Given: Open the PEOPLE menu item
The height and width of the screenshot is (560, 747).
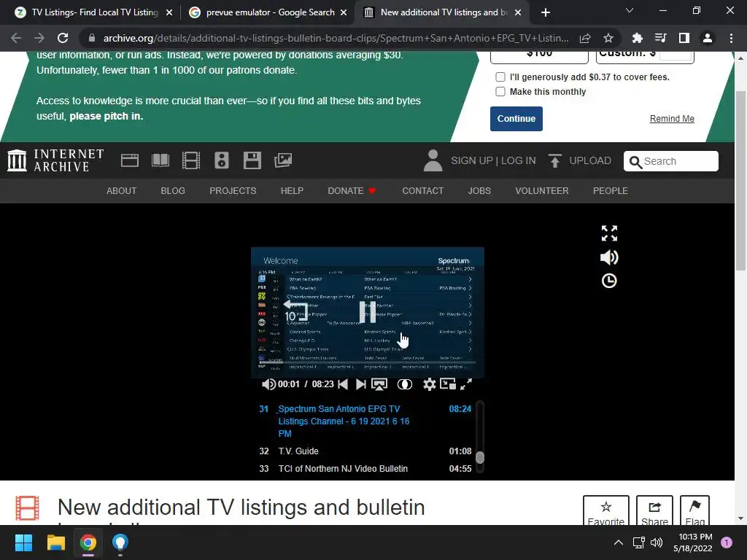Looking at the screenshot, I should coord(611,190).
